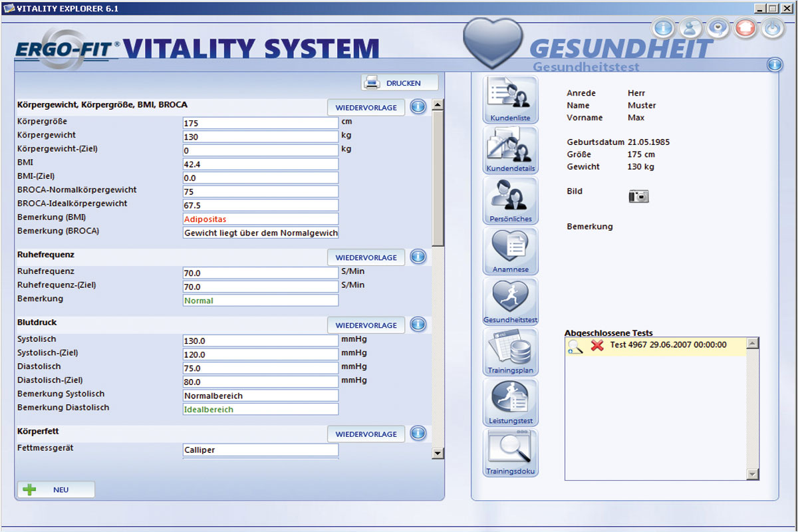Click WIEDERVORLAGE for the Ruhefrequenz section
This screenshot has width=798, height=532.
(x=366, y=257)
